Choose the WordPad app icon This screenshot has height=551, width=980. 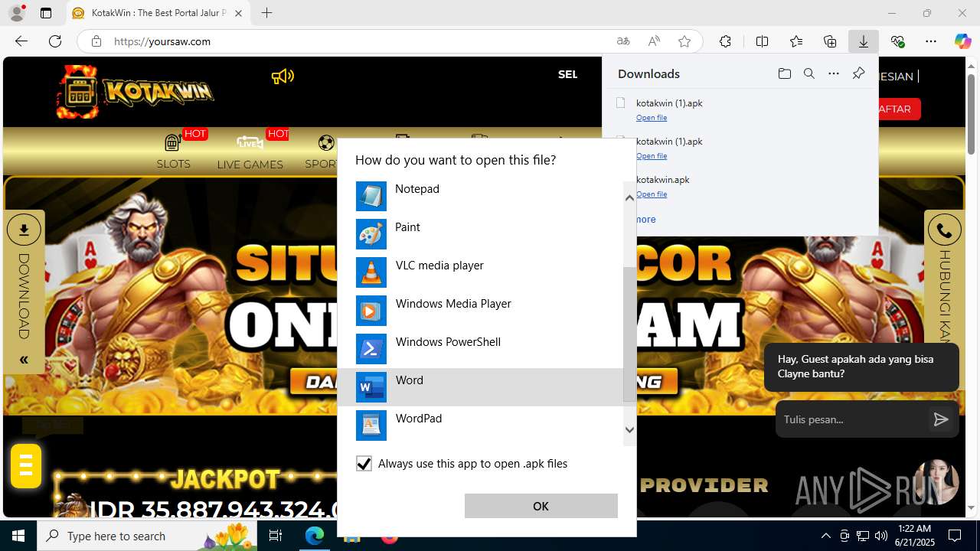(x=371, y=425)
